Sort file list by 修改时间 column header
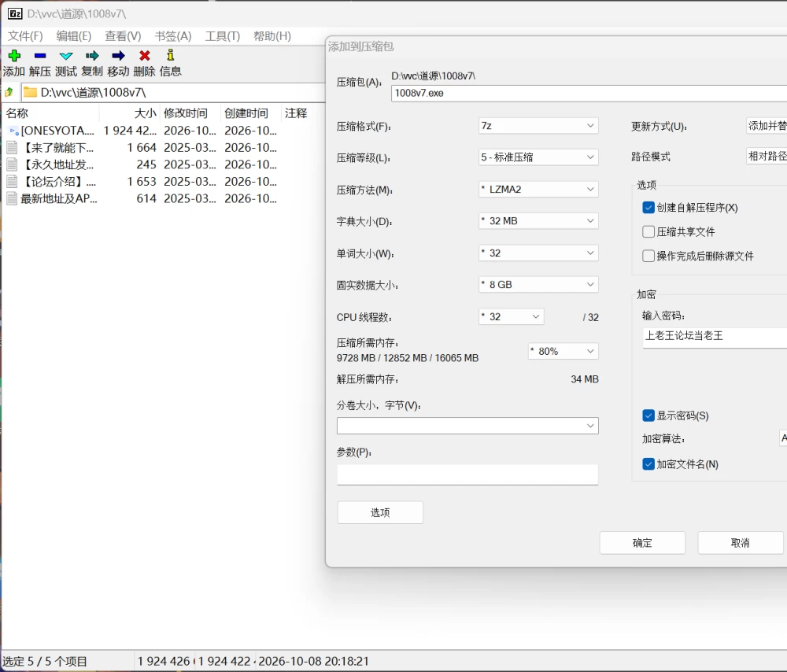Image resolution: width=787 pixels, height=672 pixels. [190, 113]
